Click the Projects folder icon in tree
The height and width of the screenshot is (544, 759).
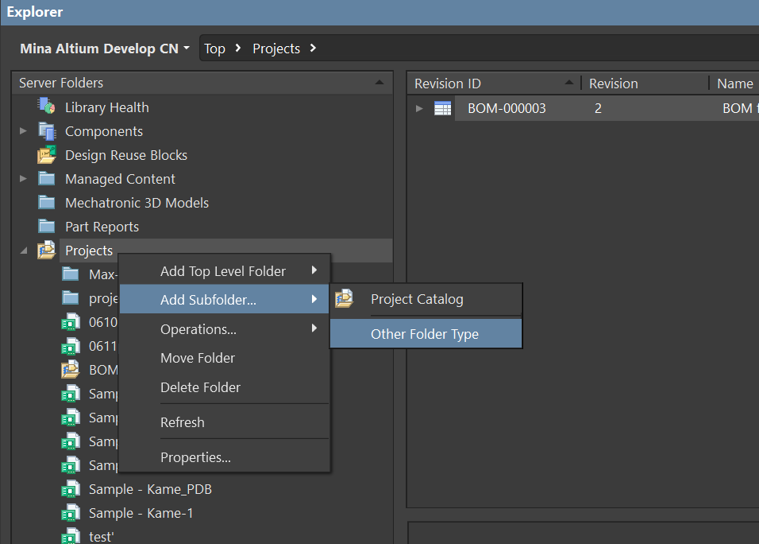(x=46, y=250)
